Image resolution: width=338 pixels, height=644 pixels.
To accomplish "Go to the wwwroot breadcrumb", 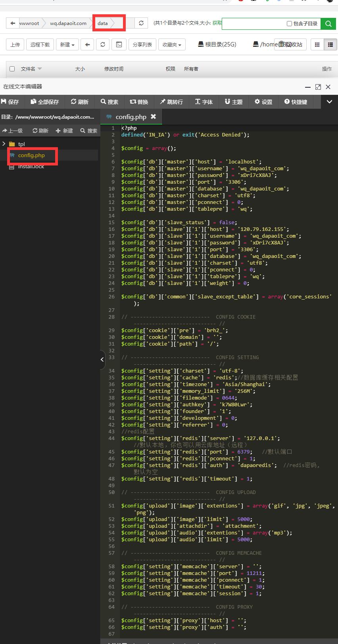I will [x=29, y=23].
